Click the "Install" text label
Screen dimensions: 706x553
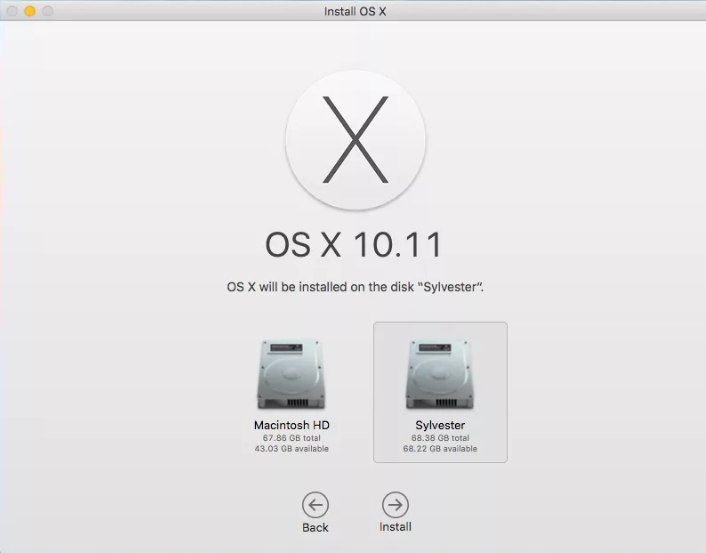click(x=395, y=527)
